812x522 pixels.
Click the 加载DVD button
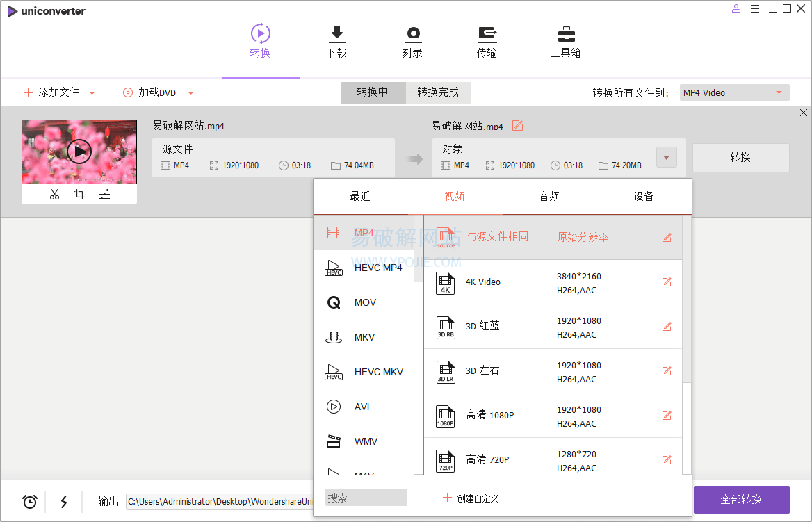pos(149,92)
